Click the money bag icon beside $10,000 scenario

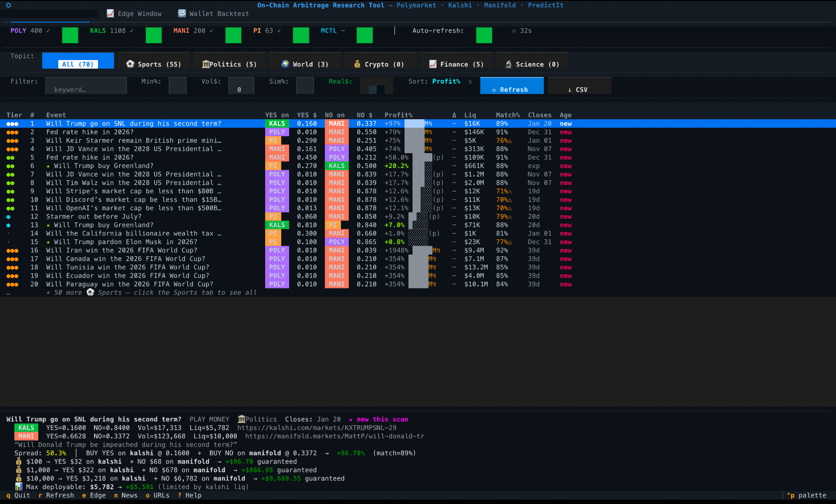(x=18, y=478)
